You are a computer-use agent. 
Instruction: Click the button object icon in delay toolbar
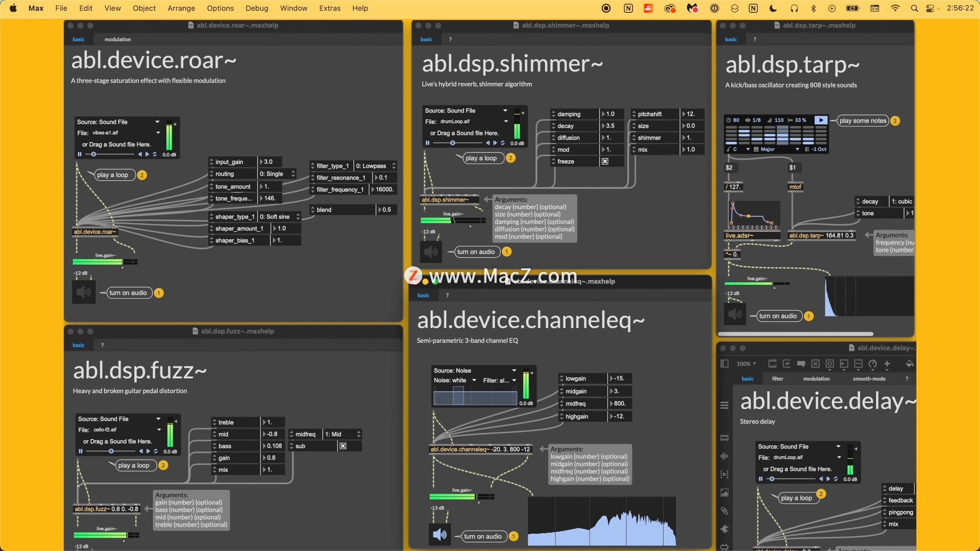tap(829, 364)
